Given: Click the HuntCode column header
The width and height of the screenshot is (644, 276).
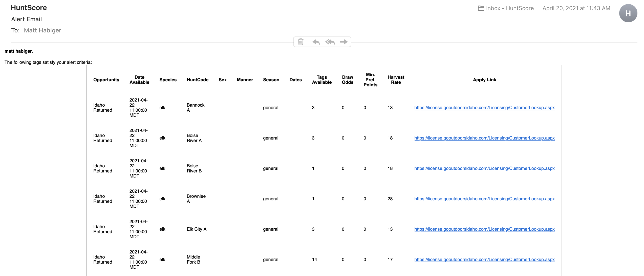Looking at the screenshot, I should (198, 80).
